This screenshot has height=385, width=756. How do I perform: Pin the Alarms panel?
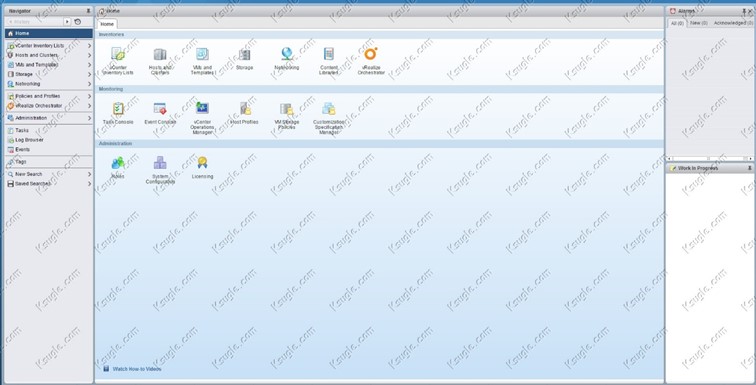(744, 11)
